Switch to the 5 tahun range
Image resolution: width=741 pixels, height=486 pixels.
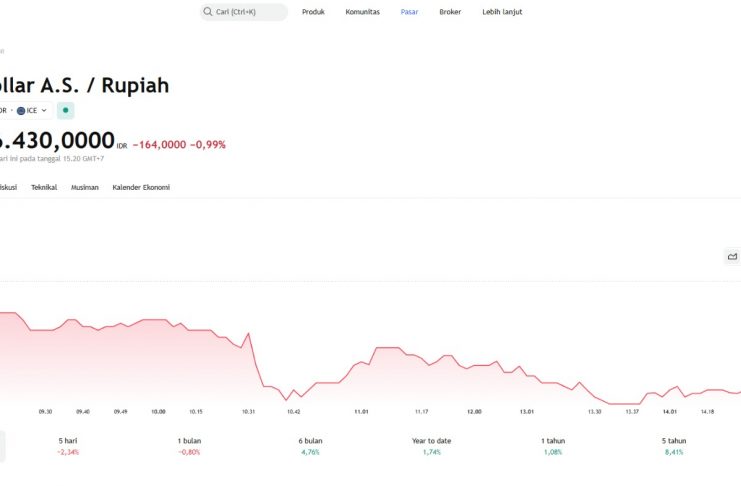coord(674,446)
